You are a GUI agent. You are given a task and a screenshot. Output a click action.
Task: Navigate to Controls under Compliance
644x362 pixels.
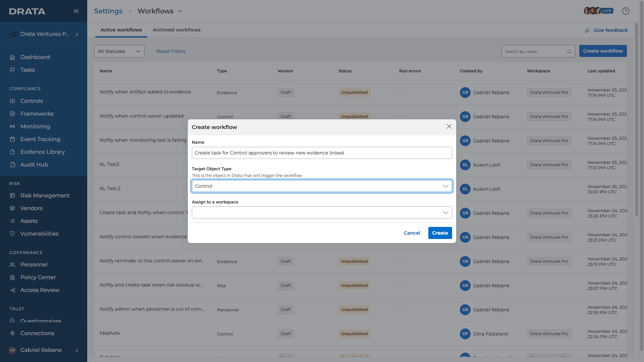pos(32,101)
